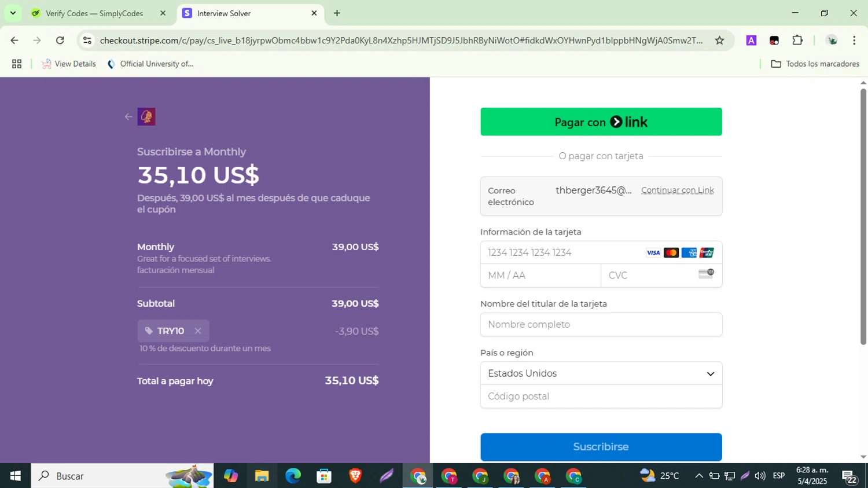Screen dimensions: 868x488
Task: Open Todos los marcadores folder
Action: 815,64
